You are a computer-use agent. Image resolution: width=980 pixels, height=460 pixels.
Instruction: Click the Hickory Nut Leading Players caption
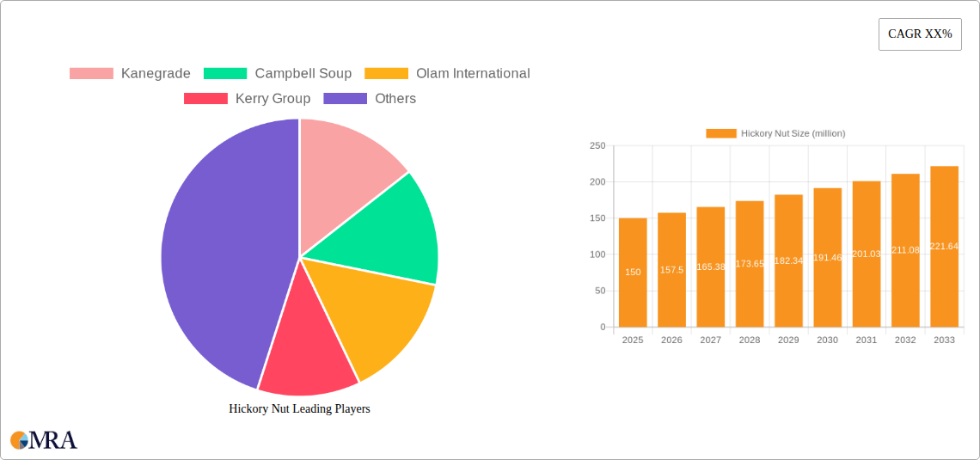coord(299,408)
